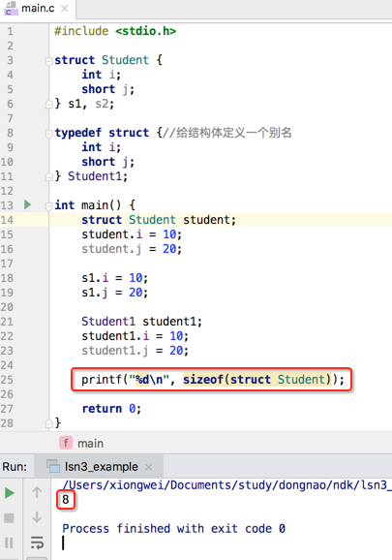Close the lsn3_example run tab
392x560 pixels.
click(149, 467)
